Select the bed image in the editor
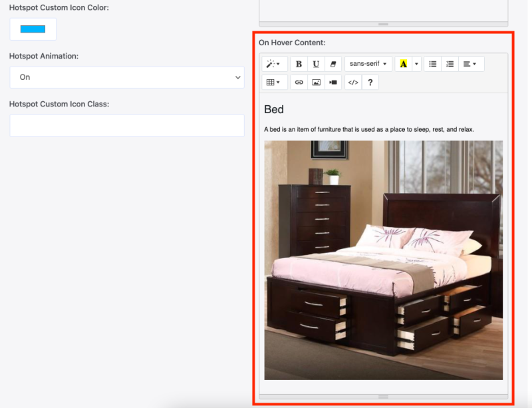 pyautogui.click(x=384, y=260)
